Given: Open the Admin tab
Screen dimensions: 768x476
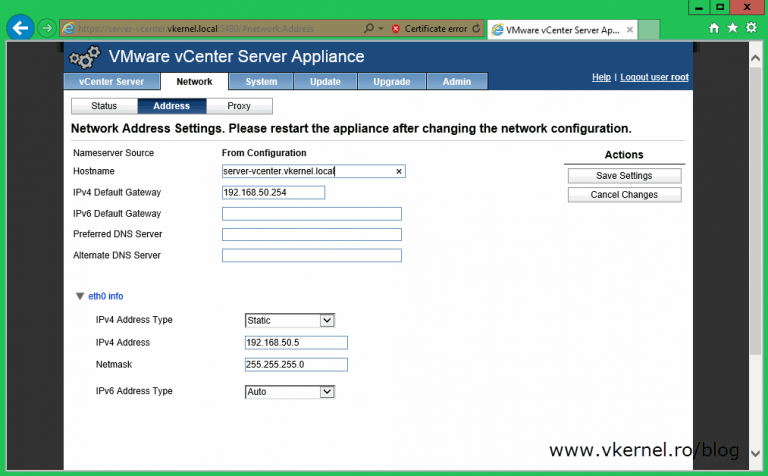Looking at the screenshot, I should click(x=457, y=81).
